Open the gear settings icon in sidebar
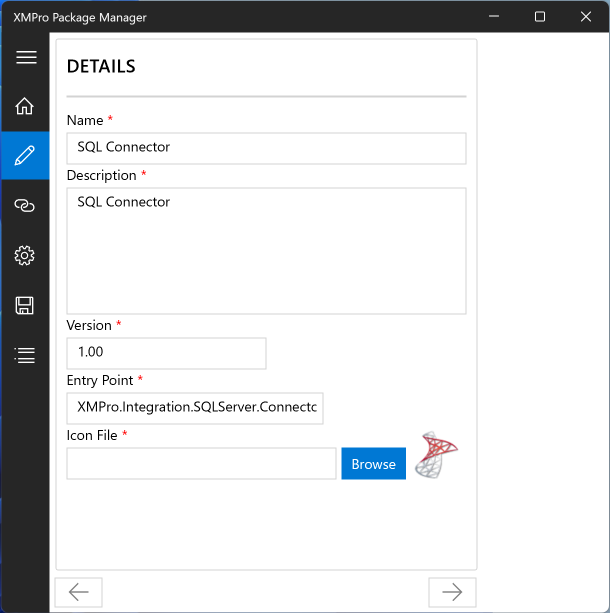The width and height of the screenshot is (610, 613). pos(25,256)
